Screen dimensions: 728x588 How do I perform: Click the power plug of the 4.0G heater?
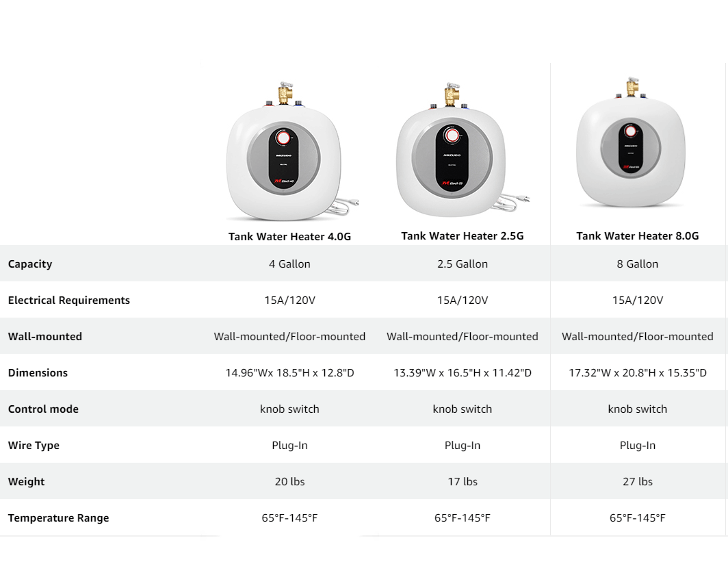[354, 202]
